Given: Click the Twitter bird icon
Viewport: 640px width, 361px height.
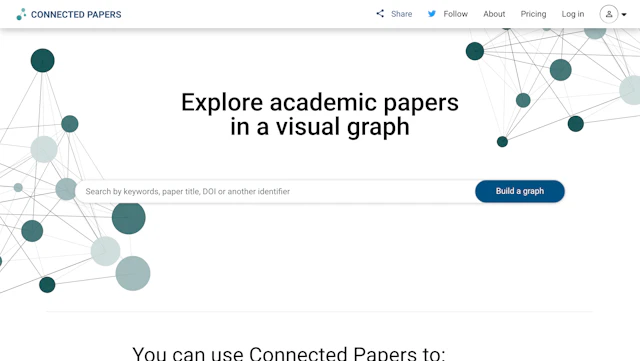Looking at the screenshot, I should click(431, 14).
